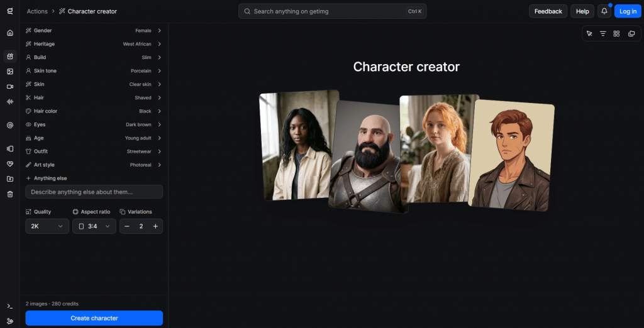Expand the Skin tone option row
Screen dimensions: 644x328
94,71
